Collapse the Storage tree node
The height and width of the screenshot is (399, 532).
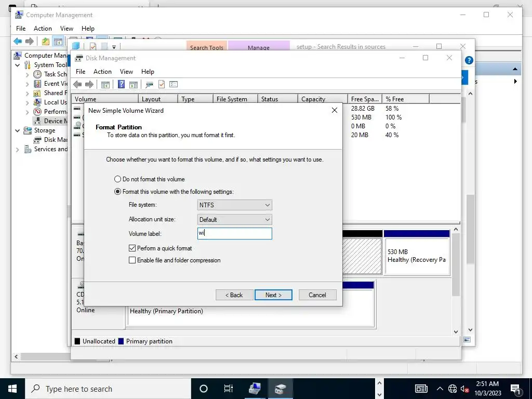click(18, 130)
